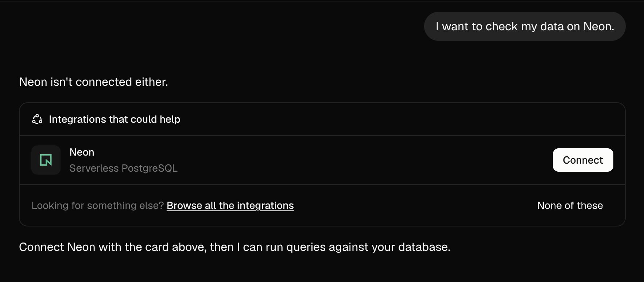Click the green Neon logo icon
This screenshot has width=644, height=282.
coord(46,160)
